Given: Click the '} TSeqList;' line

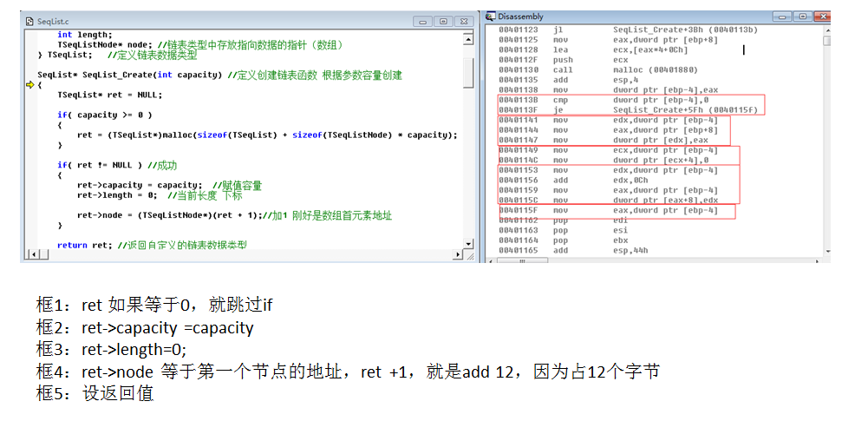Looking at the screenshot, I should [x=65, y=55].
